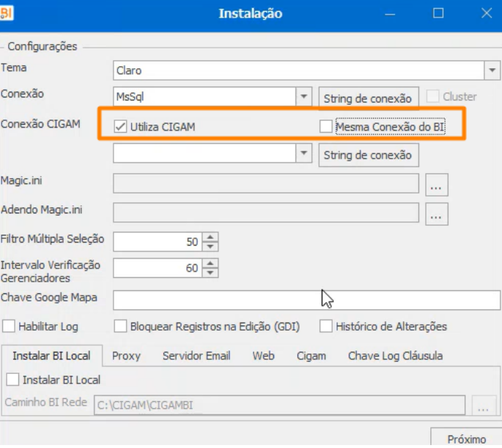
Task: Increase the Filtro Múltipla Seleção value
Action: pos(210,237)
